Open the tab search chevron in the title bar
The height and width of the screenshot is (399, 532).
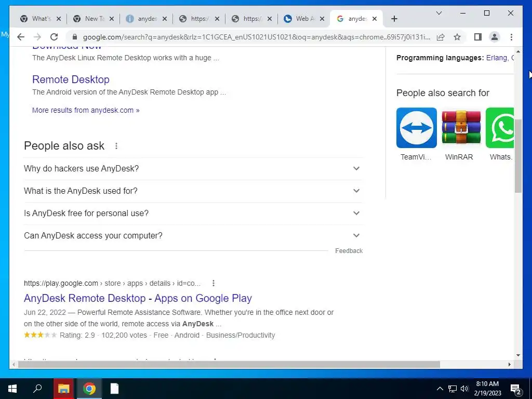pos(438,13)
